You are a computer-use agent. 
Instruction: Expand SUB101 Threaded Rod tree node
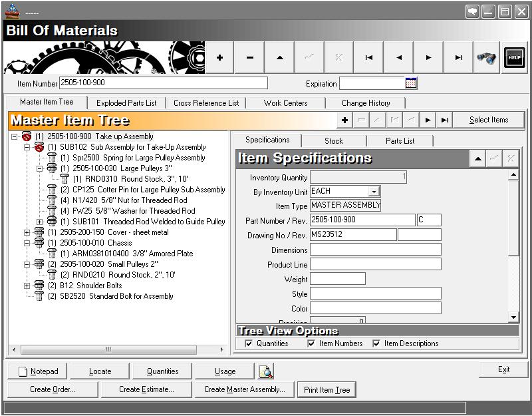(x=40, y=222)
